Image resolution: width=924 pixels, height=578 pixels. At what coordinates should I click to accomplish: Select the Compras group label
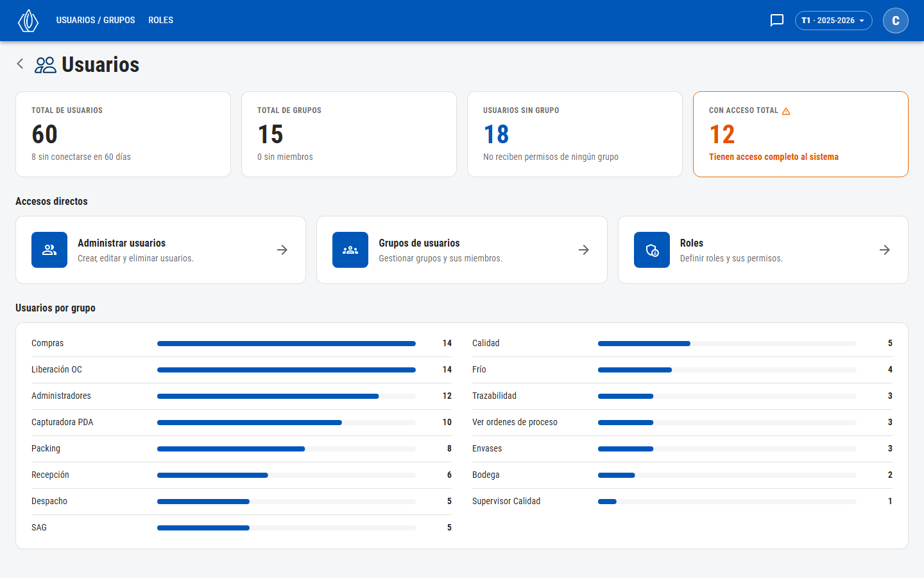(x=47, y=343)
